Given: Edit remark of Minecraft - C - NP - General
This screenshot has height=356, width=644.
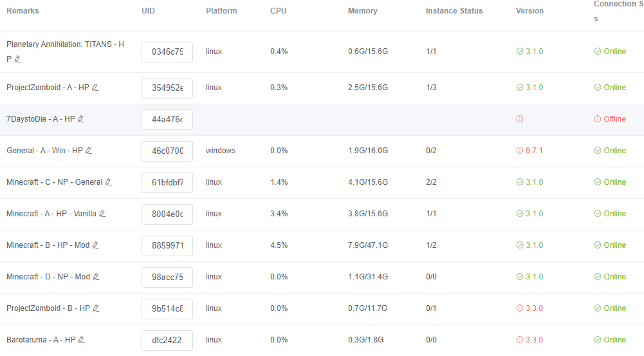Looking at the screenshot, I should tap(109, 182).
